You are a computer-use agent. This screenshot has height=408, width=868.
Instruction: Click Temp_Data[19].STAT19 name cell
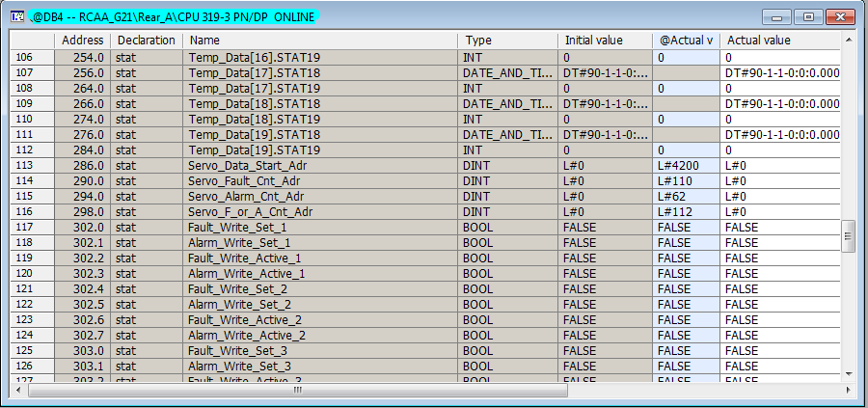tap(320, 150)
